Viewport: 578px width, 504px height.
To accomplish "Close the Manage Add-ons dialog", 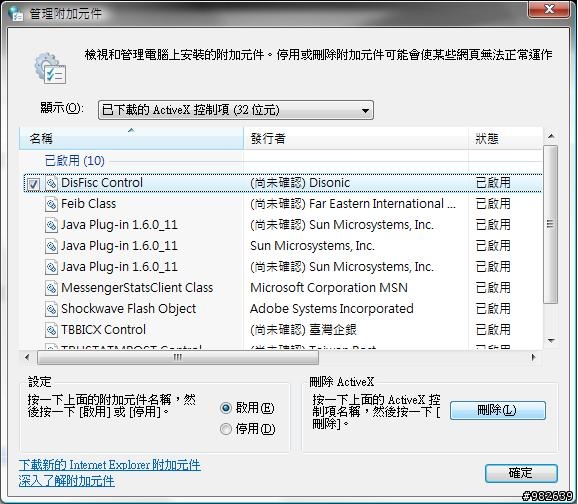I will click(x=549, y=9).
